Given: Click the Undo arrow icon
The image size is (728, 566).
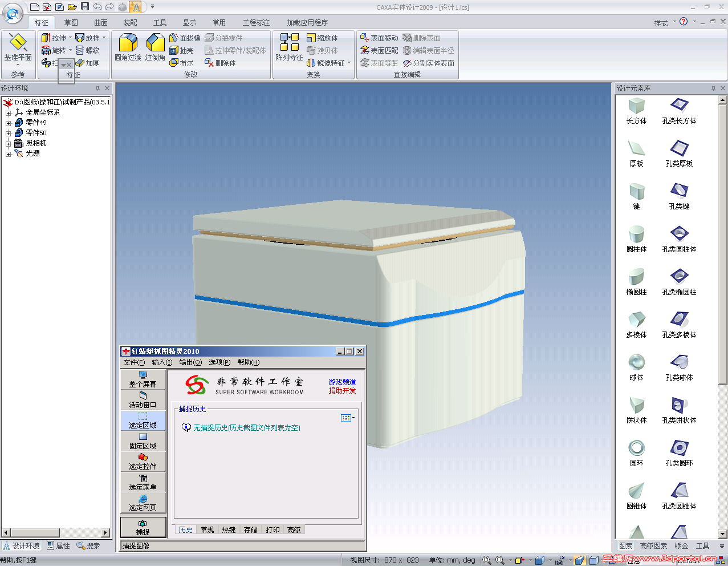Looking at the screenshot, I should click(x=97, y=7).
